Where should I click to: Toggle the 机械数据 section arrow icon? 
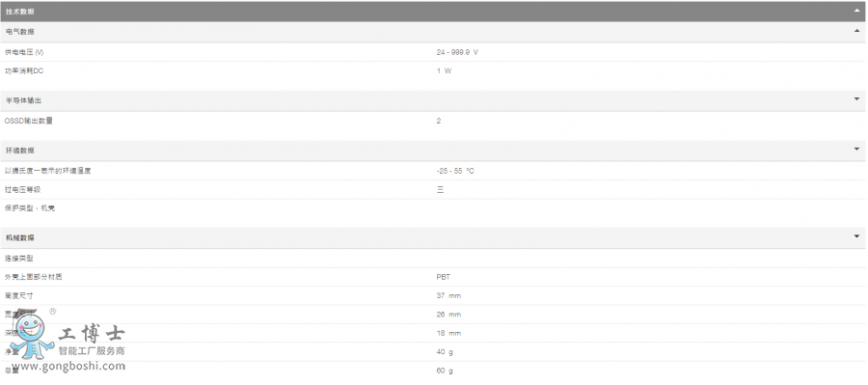856,236
